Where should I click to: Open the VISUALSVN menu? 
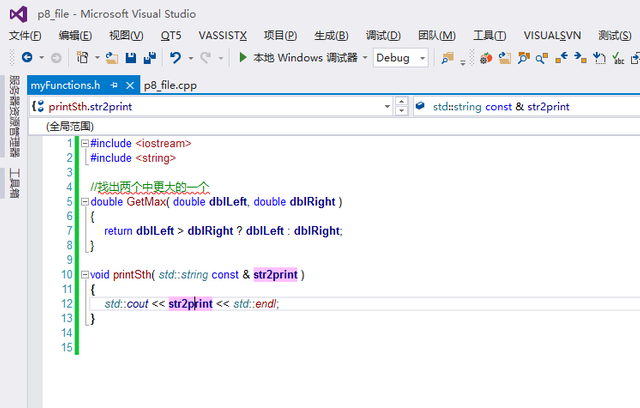point(552,36)
